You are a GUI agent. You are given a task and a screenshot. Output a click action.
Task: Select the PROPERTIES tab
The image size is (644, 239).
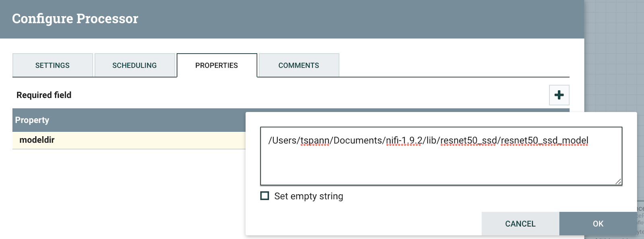(x=217, y=65)
